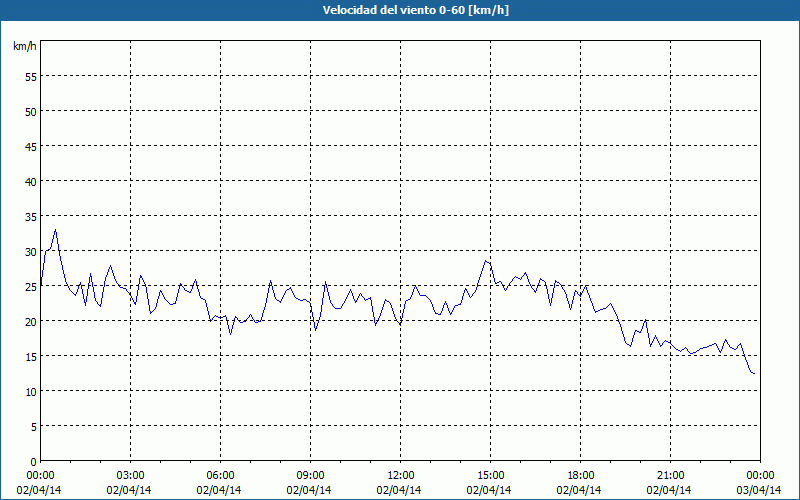
Task: Select the y-axis value "15"
Action: coord(31,357)
